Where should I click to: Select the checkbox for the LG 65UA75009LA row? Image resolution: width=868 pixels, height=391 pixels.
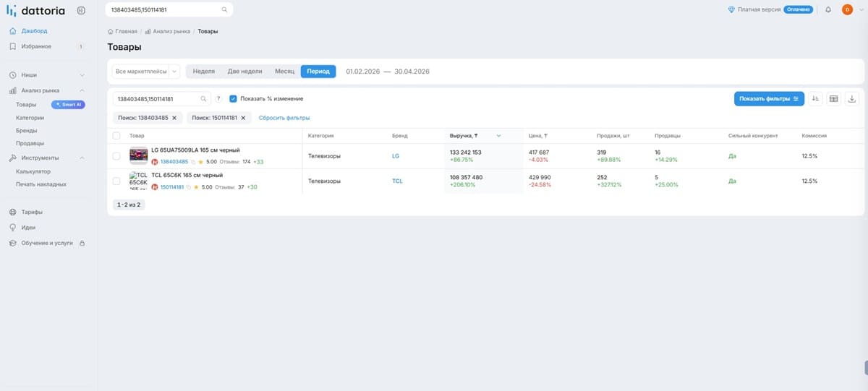(116, 156)
